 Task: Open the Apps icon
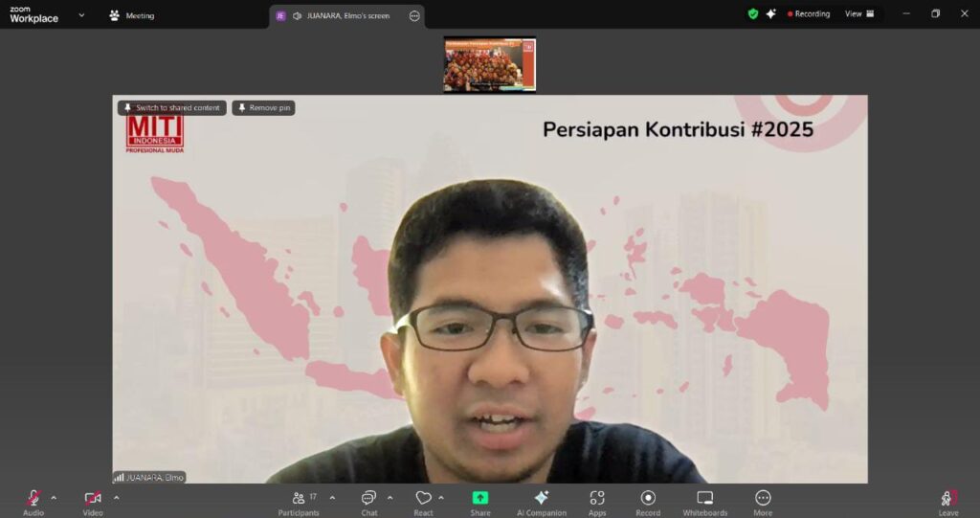click(597, 498)
